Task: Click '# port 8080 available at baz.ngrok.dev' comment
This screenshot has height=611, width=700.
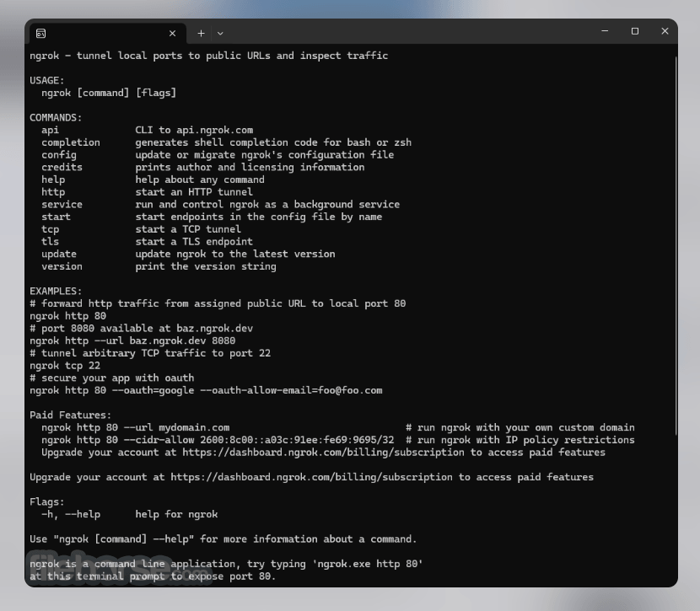Action: (x=141, y=329)
